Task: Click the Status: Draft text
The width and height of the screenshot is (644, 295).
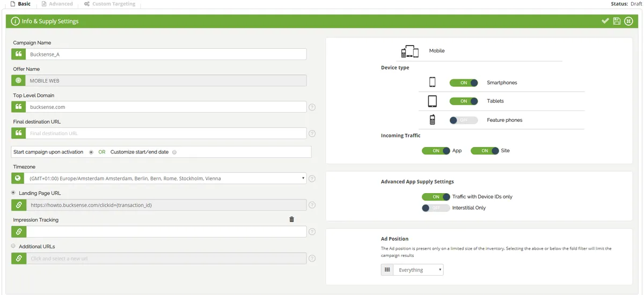Action: [x=627, y=4]
